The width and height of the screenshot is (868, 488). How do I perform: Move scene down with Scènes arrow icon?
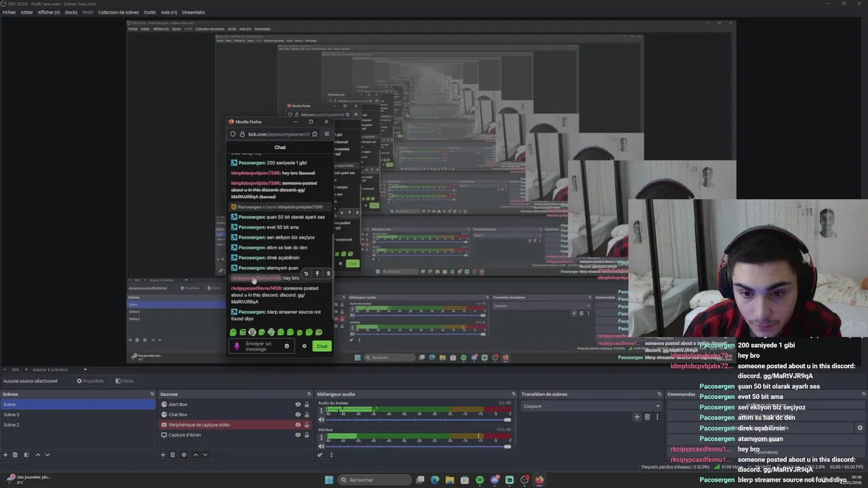(47, 455)
